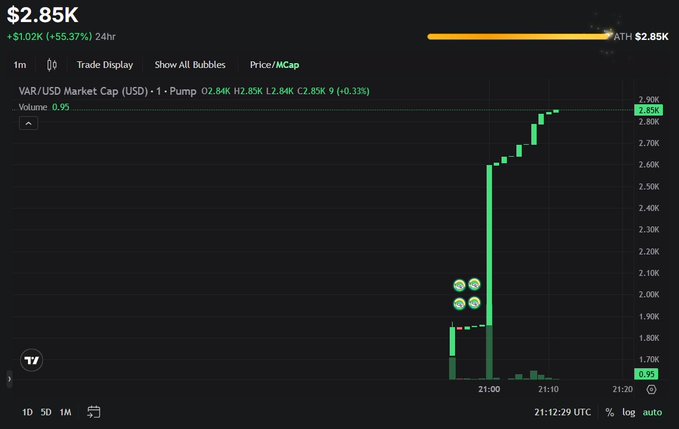Open the 1m interval dropdown
This screenshot has height=429, width=679.
point(20,65)
